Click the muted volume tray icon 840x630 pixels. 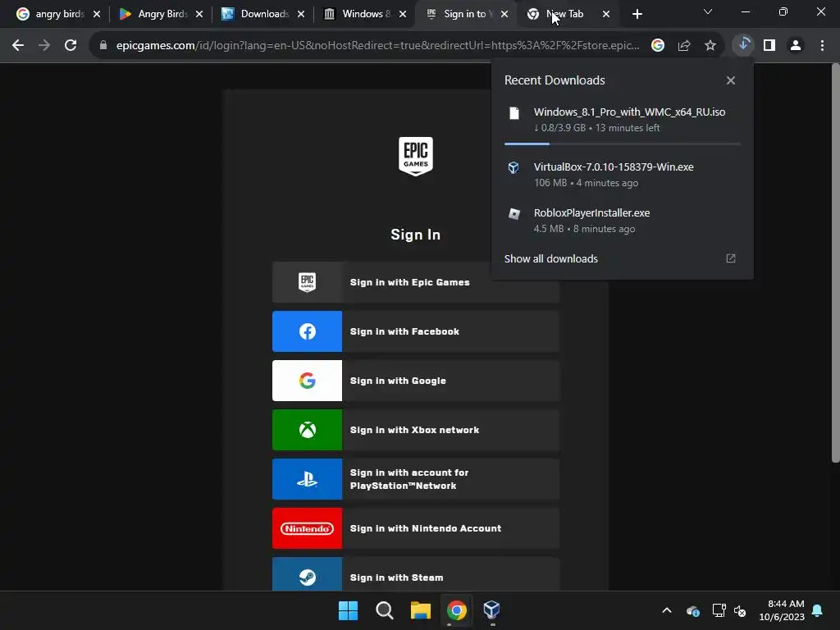pos(740,610)
